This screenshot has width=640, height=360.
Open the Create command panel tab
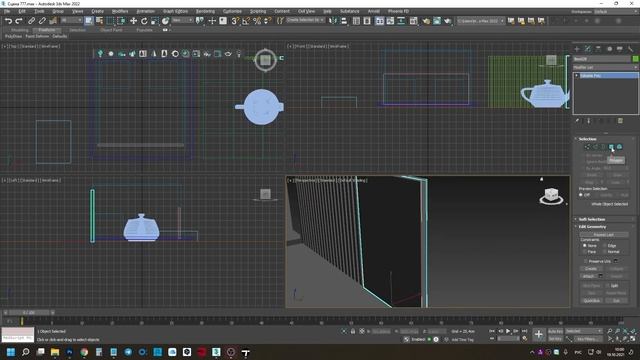pyautogui.click(x=577, y=49)
